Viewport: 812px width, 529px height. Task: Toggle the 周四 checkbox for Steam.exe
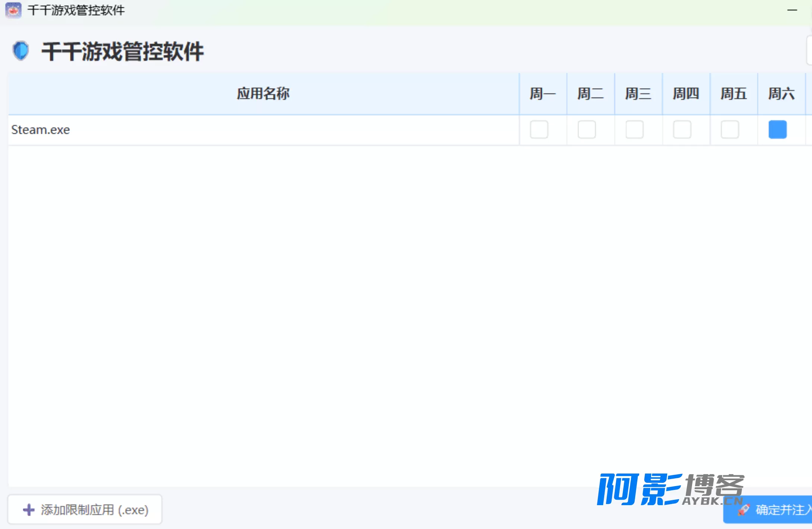(682, 130)
